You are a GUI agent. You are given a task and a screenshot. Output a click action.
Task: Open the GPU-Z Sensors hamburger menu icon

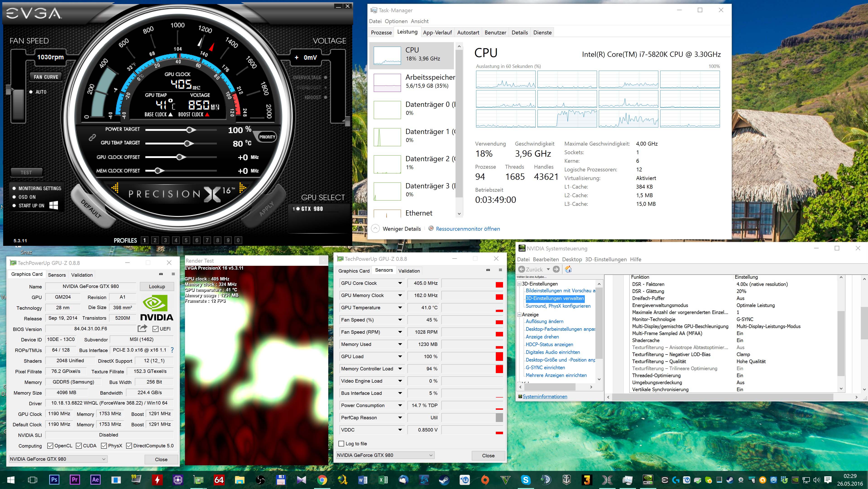tap(500, 270)
